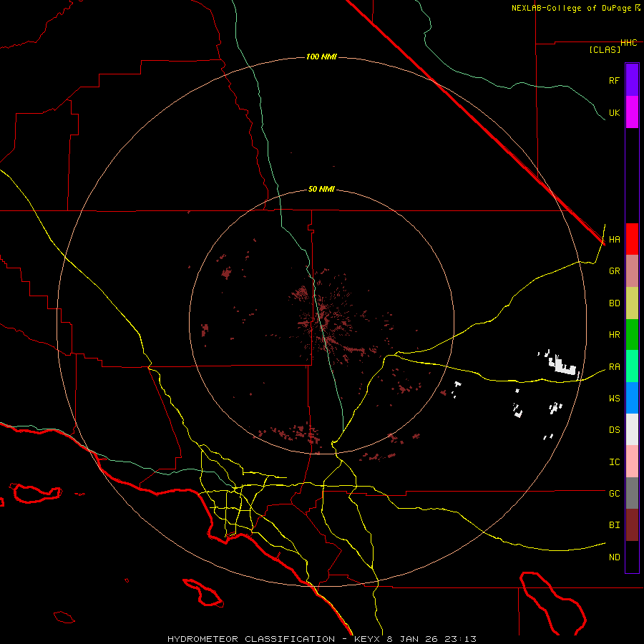Screen dimensions: 644x644
Task: Pick the gray GC legend swatch
Action: point(632,493)
